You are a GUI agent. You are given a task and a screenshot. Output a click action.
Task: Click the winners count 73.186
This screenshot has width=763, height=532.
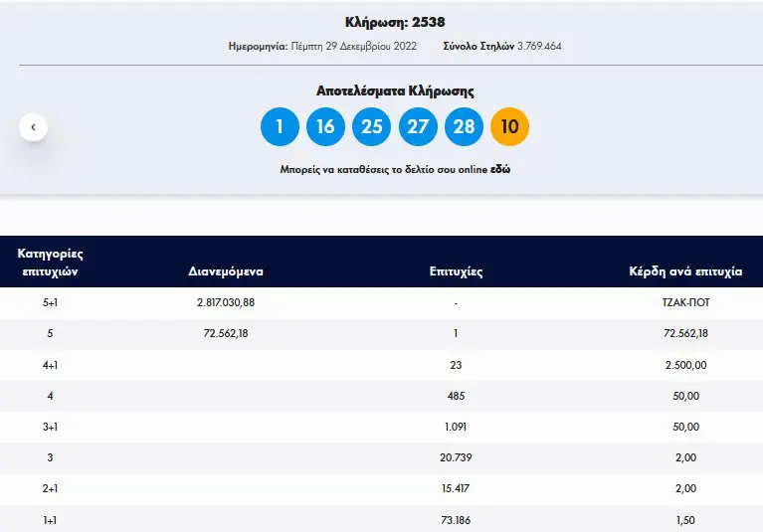(456, 520)
